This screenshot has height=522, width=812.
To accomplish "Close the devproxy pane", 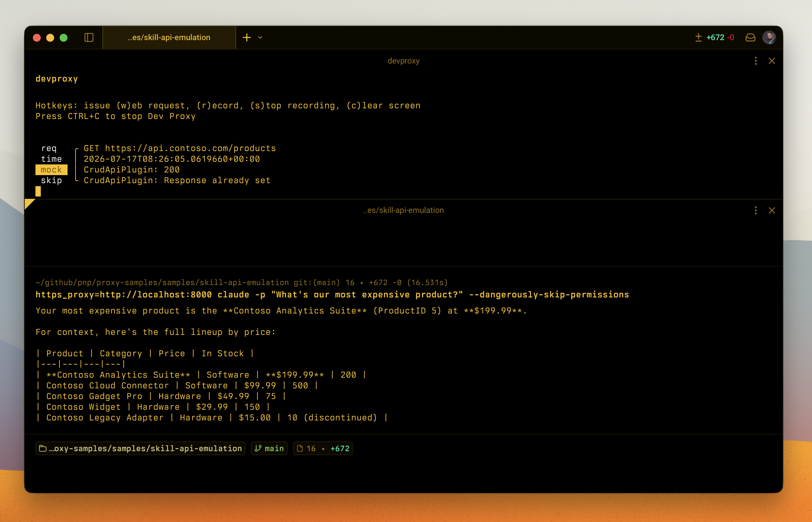I will pos(772,61).
